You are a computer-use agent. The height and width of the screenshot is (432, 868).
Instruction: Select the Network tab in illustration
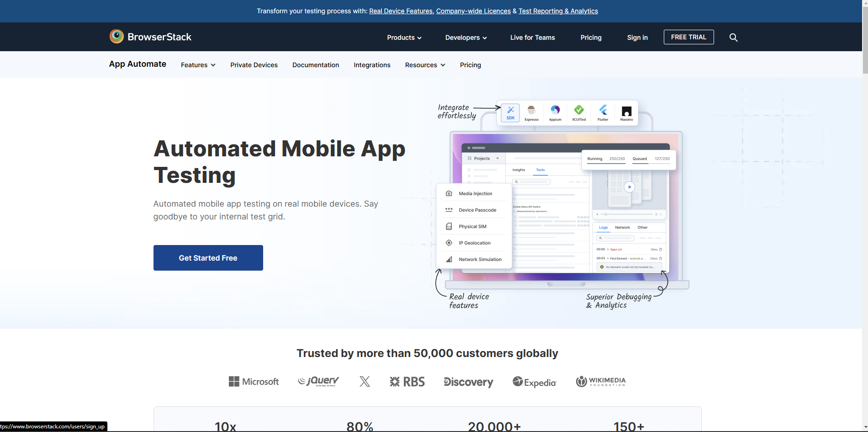(x=622, y=228)
